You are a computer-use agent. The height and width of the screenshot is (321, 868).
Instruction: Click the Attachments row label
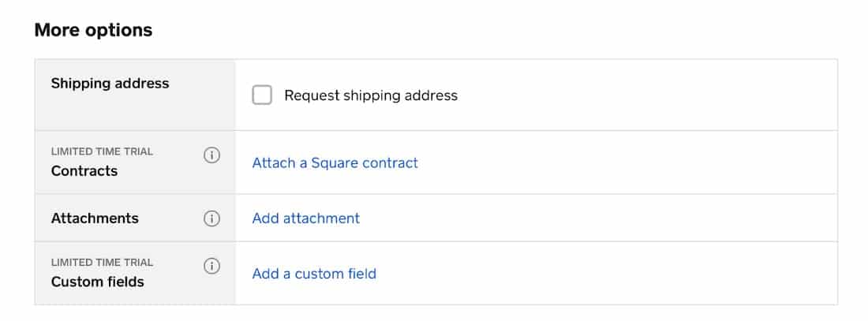(x=95, y=218)
